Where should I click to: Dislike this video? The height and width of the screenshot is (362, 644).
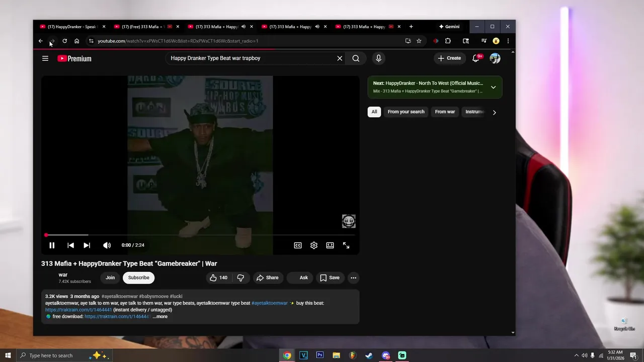tap(240, 278)
